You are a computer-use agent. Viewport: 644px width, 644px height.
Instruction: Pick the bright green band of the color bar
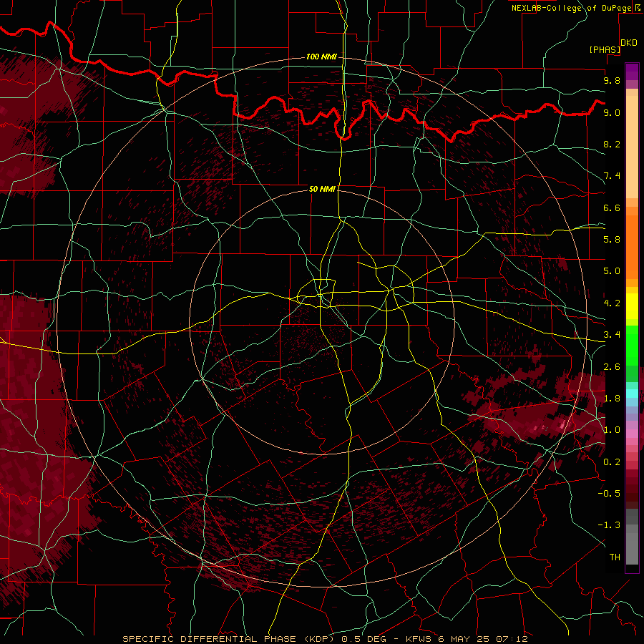tap(632, 346)
